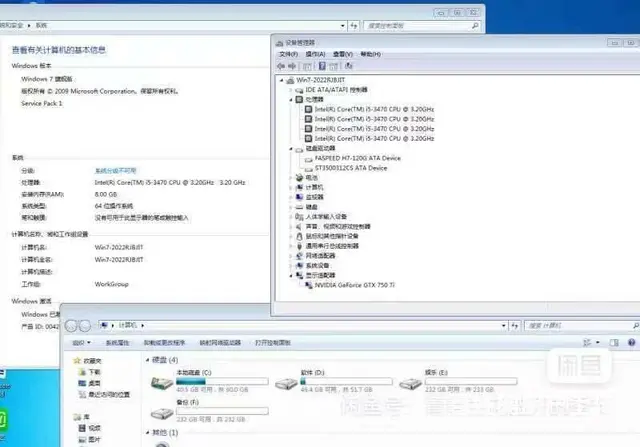Image resolution: width=640 pixels, height=447 pixels.
Task: Click the D: drive usage bar
Action: (x=347, y=381)
